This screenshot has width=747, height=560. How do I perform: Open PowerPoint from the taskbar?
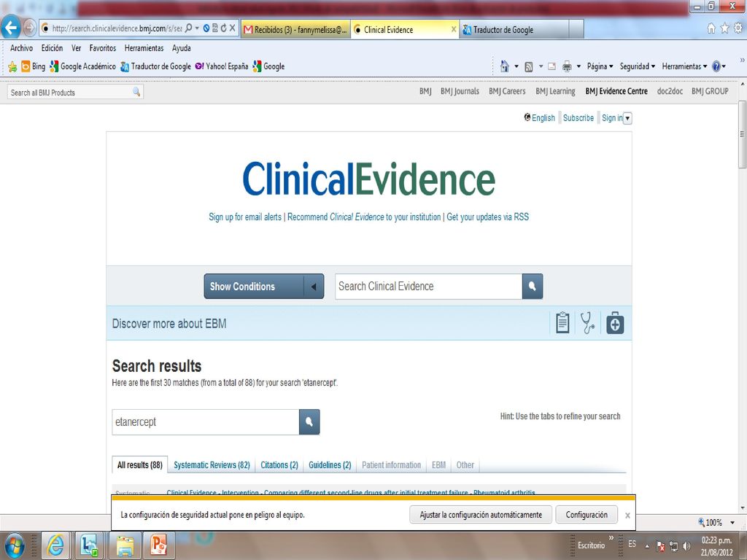[158, 545]
